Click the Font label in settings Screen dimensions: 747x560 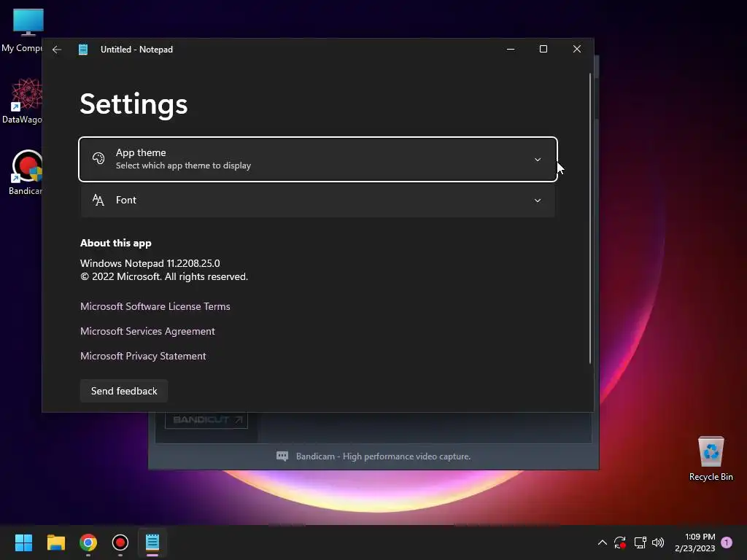point(125,200)
